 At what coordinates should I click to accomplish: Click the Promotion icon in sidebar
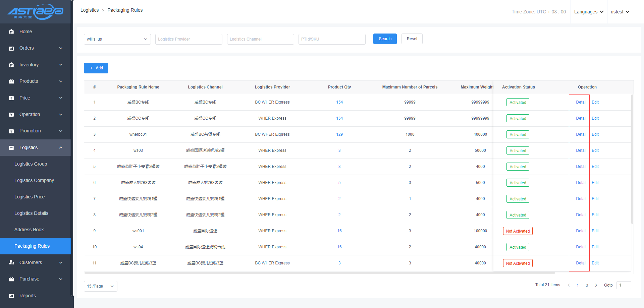click(x=11, y=131)
